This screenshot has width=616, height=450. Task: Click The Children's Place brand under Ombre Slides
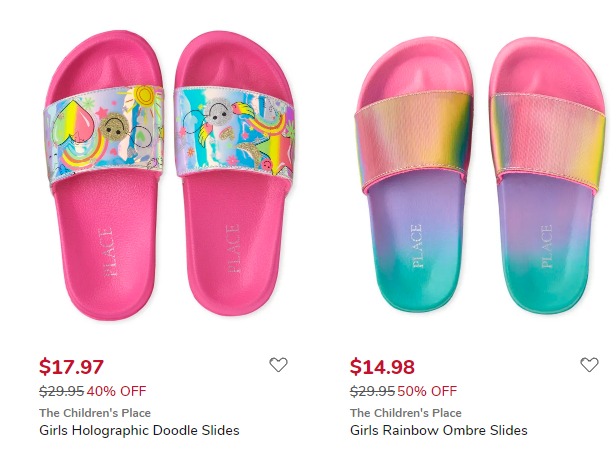[406, 413]
